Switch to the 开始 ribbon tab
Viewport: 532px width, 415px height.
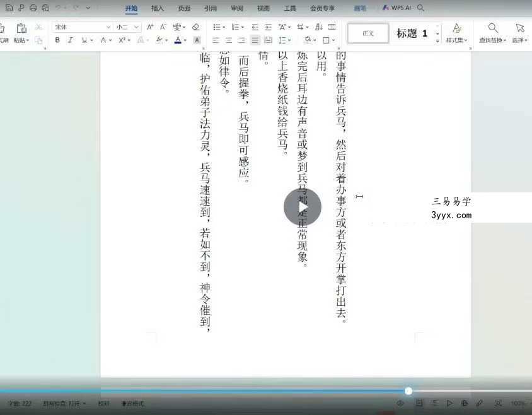click(x=131, y=8)
